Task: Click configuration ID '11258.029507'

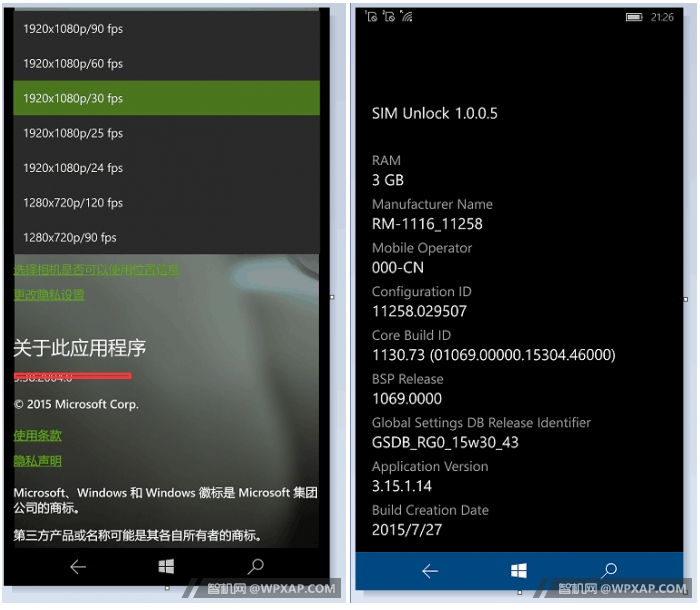Action: [x=419, y=311]
